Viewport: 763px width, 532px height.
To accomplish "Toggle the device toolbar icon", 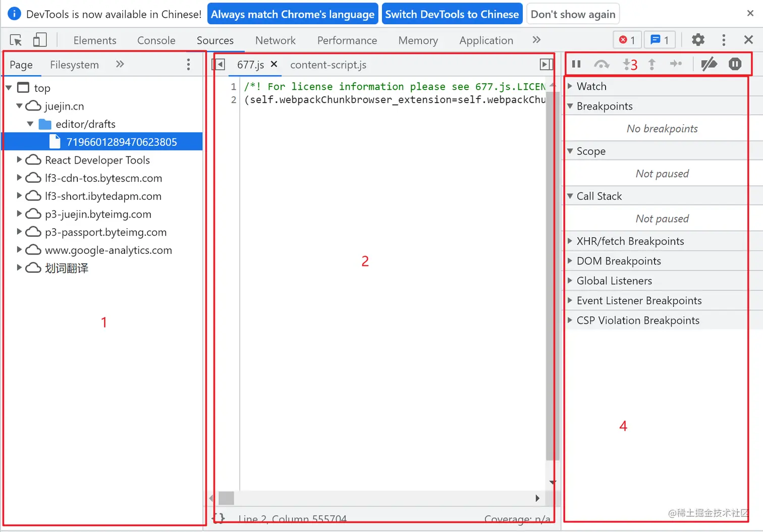I will tap(39, 40).
